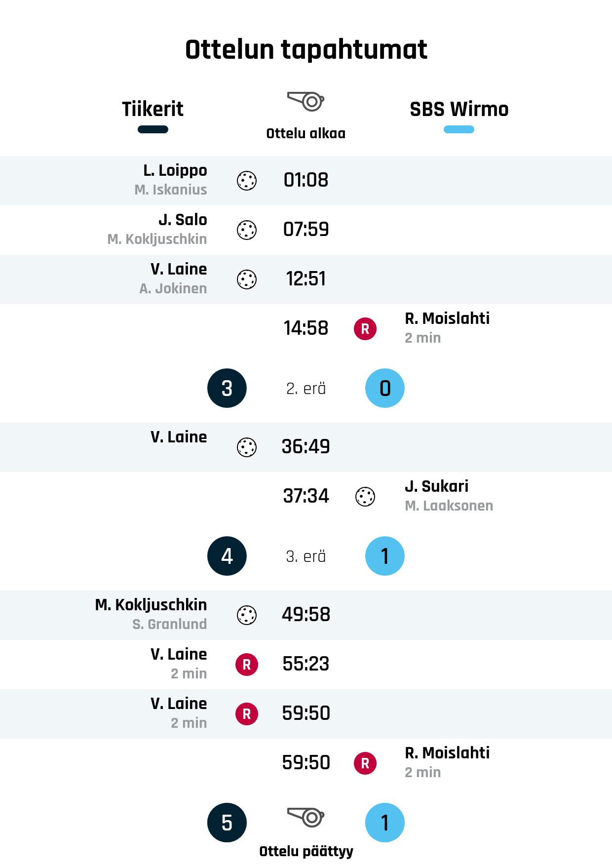This screenshot has height=868, width=612.
Task: Click the 2. erä period label
Action: click(306, 389)
